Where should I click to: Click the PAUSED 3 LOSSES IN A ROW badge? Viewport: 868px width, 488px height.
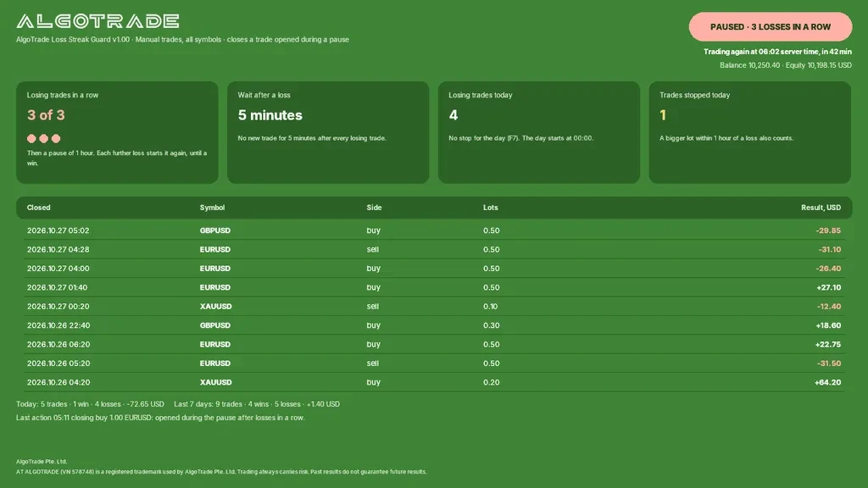click(x=770, y=26)
